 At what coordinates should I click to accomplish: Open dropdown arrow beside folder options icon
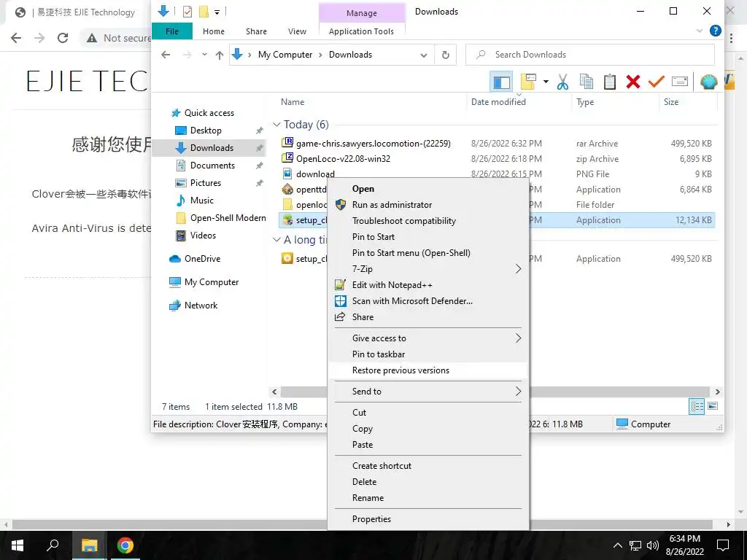546,82
